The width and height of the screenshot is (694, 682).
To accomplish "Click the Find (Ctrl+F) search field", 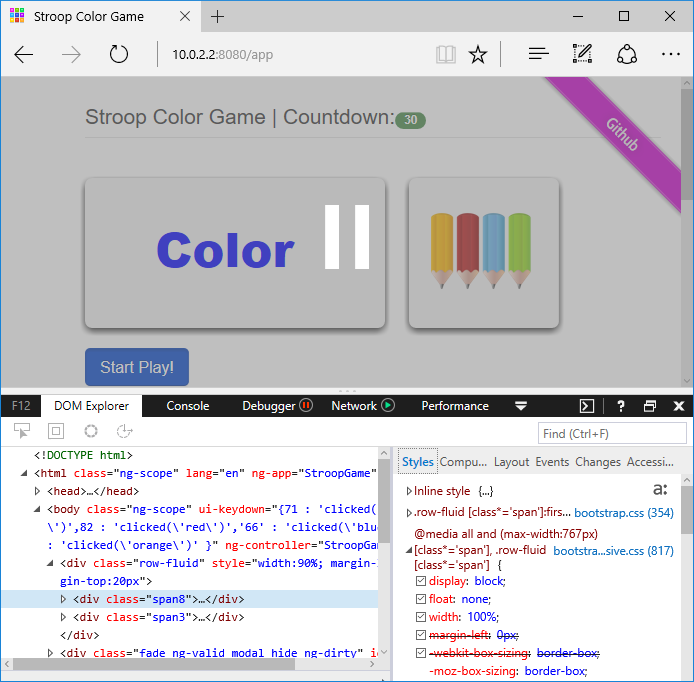I will [612, 433].
